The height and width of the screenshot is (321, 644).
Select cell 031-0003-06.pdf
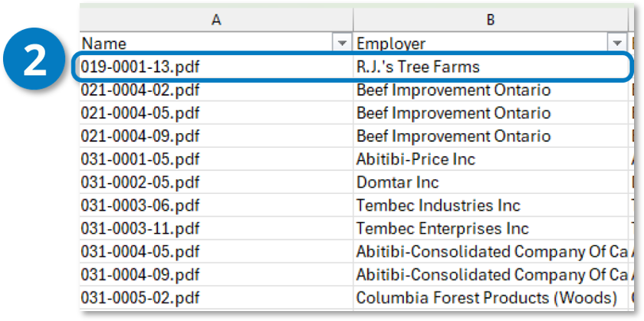[216, 205]
